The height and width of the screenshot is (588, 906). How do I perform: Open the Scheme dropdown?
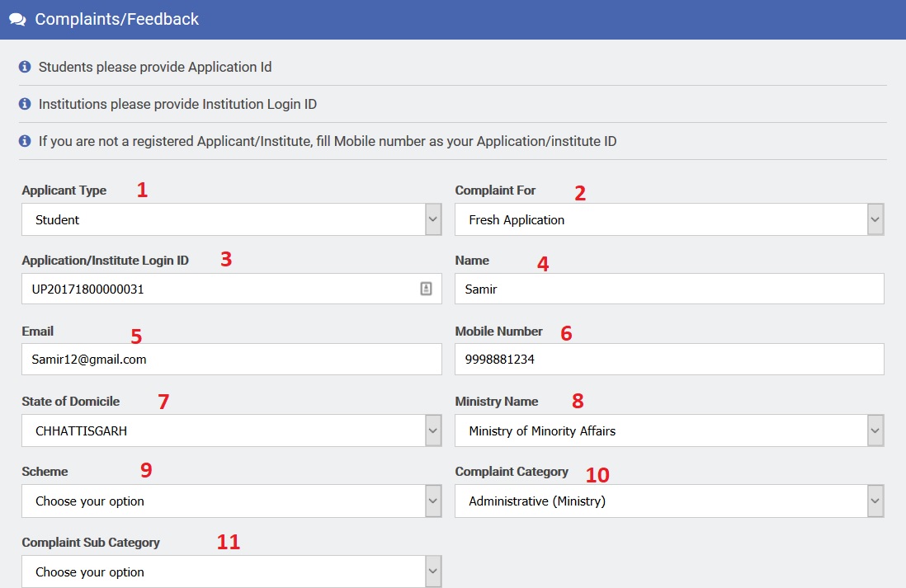point(232,501)
